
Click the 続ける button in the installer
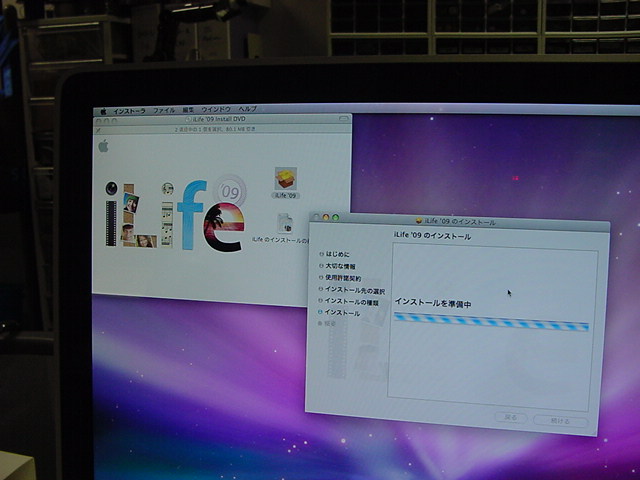pos(560,420)
